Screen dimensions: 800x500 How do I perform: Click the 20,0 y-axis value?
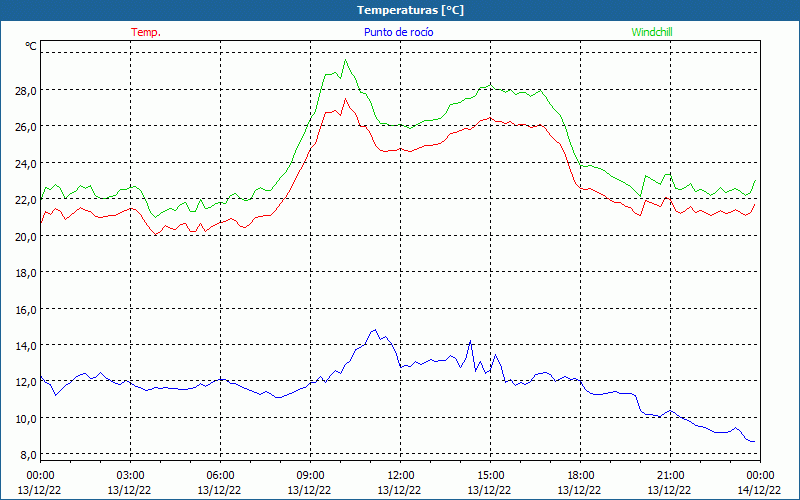point(26,236)
